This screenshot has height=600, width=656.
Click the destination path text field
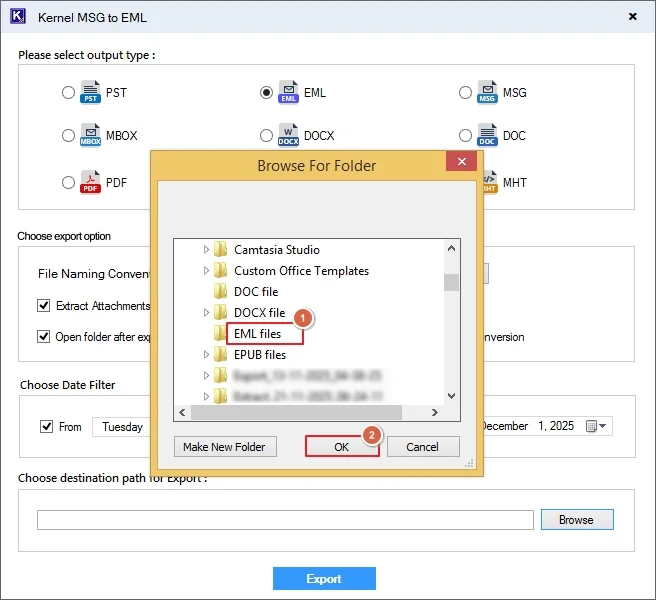(x=285, y=520)
